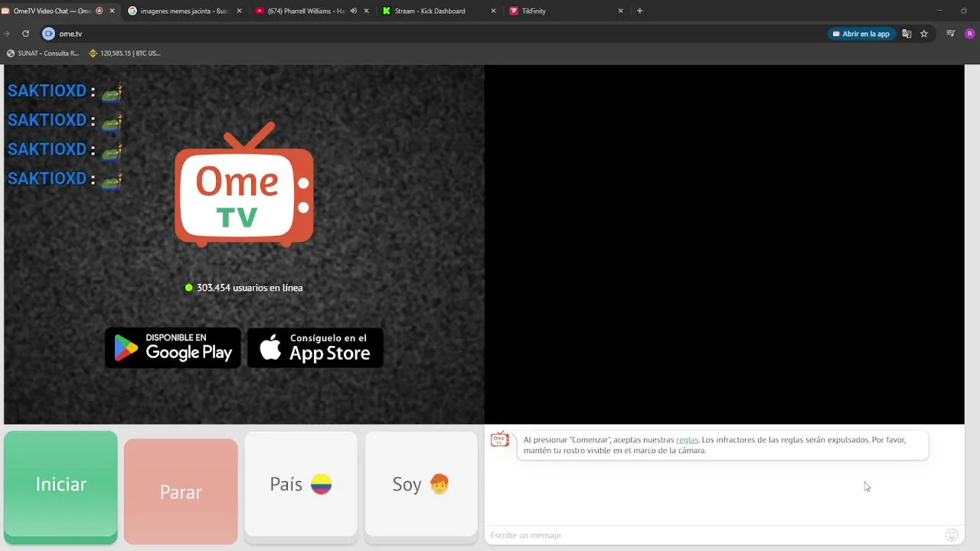Open the SUNAT - Consulta R... bookmark
The image size is (980, 551).
(x=43, y=54)
